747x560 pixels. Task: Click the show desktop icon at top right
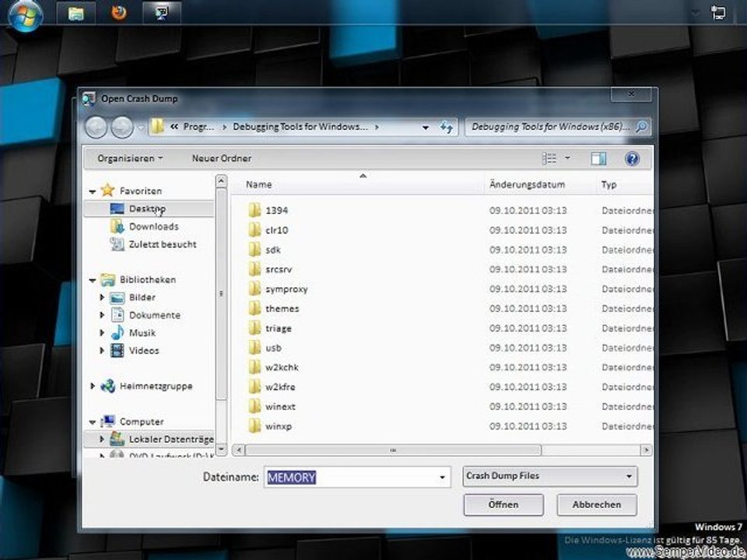(719, 12)
